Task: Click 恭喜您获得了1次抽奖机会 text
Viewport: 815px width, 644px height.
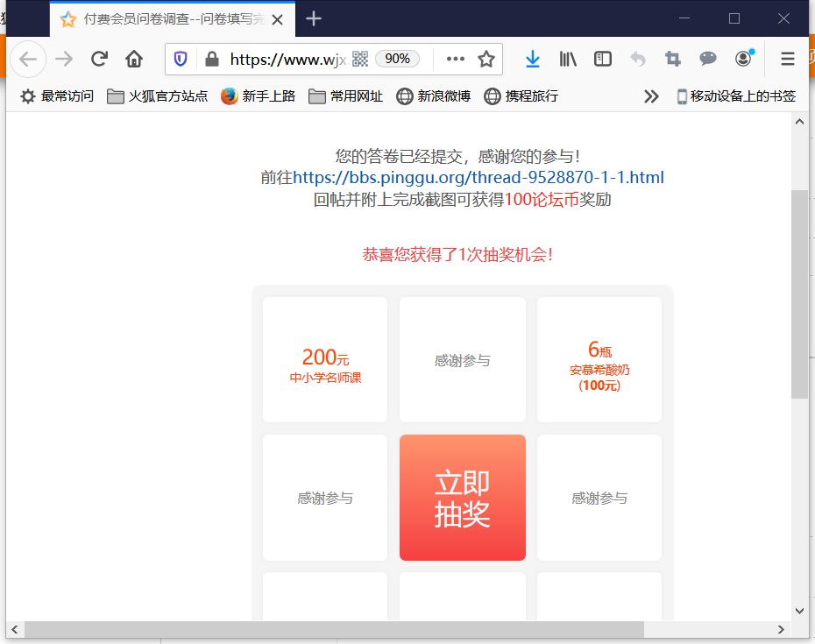Action: click(457, 255)
